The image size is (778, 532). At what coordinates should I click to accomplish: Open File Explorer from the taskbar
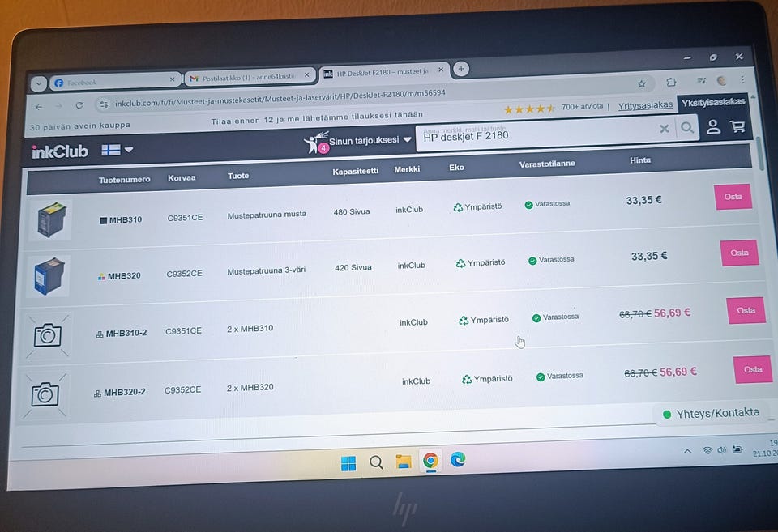click(x=404, y=462)
